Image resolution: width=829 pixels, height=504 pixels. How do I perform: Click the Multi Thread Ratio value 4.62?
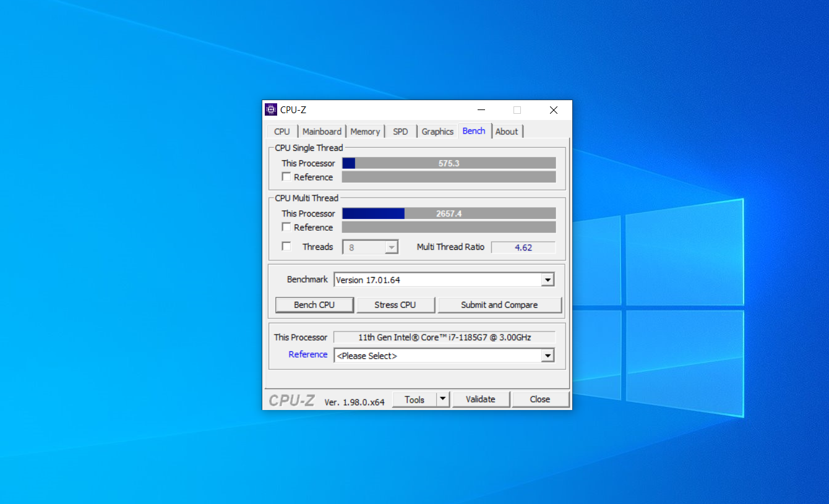523,247
